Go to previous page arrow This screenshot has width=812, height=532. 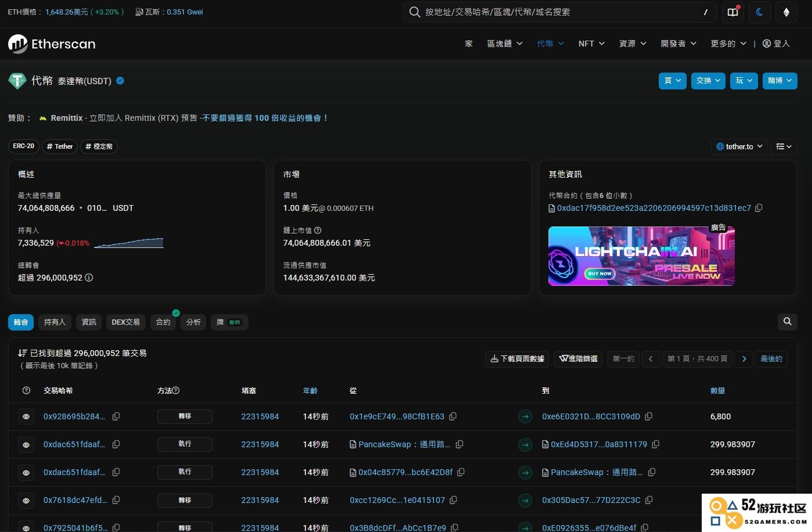pos(651,359)
